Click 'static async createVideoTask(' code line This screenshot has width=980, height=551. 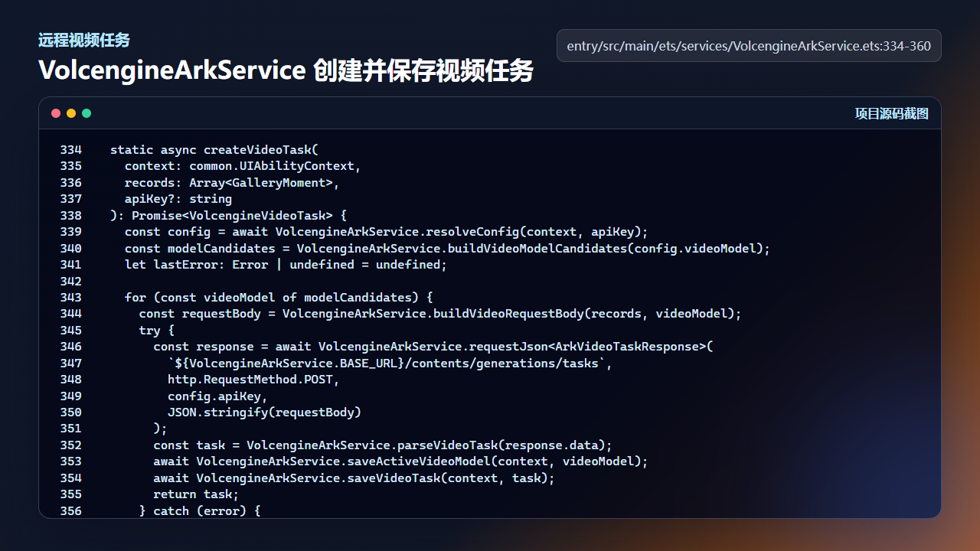(214, 150)
